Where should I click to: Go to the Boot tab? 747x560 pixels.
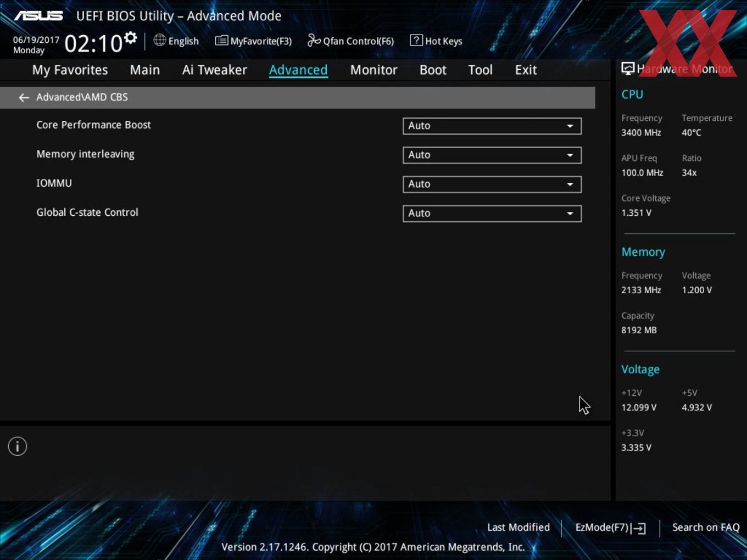pos(433,70)
